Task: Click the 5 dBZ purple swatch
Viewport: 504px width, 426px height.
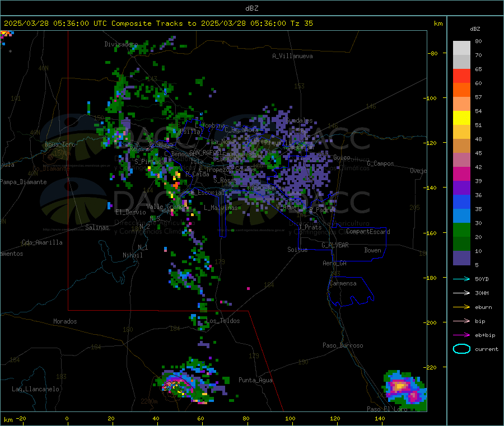Action: click(x=461, y=258)
